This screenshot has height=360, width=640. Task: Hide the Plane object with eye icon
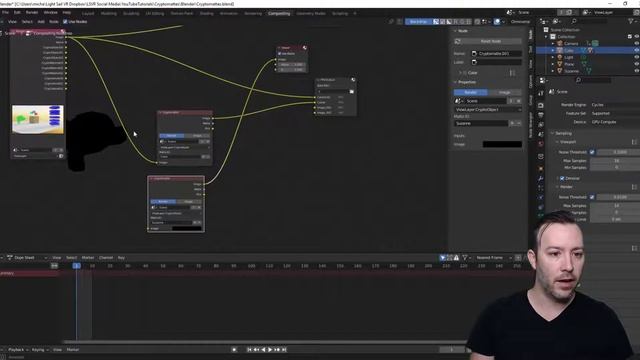click(636, 64)
